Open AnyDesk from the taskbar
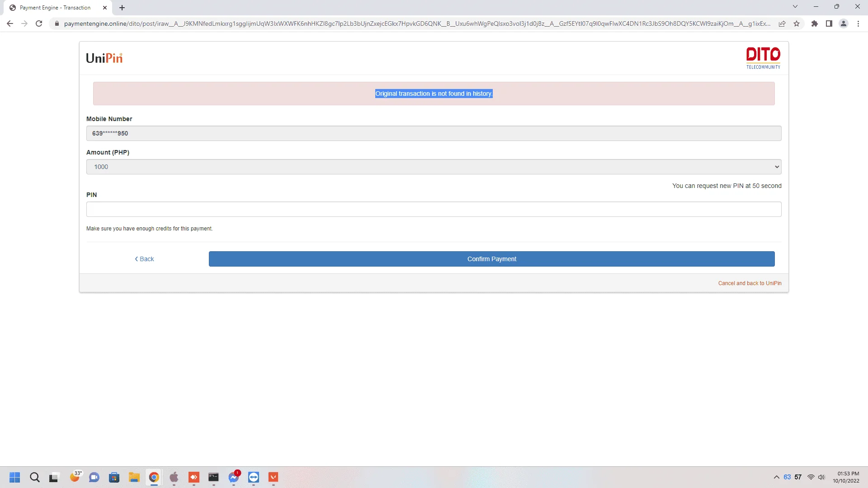Screen dimensions: 868x488 pos(194,477)
